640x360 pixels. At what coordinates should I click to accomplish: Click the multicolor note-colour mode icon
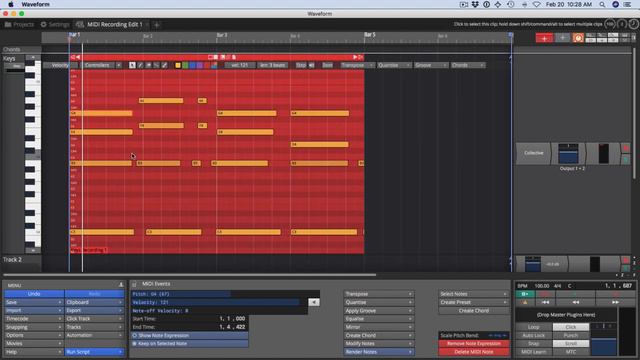(x=214, y=65)
